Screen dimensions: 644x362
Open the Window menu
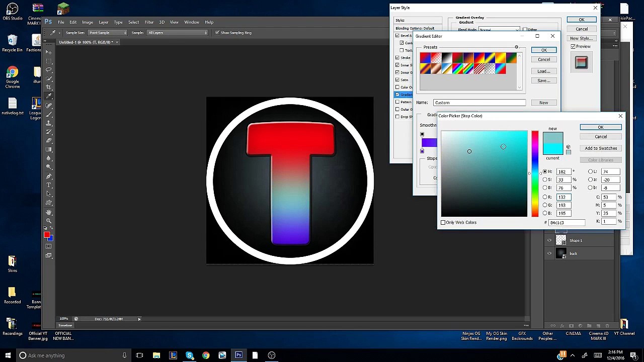pos(192,22)
